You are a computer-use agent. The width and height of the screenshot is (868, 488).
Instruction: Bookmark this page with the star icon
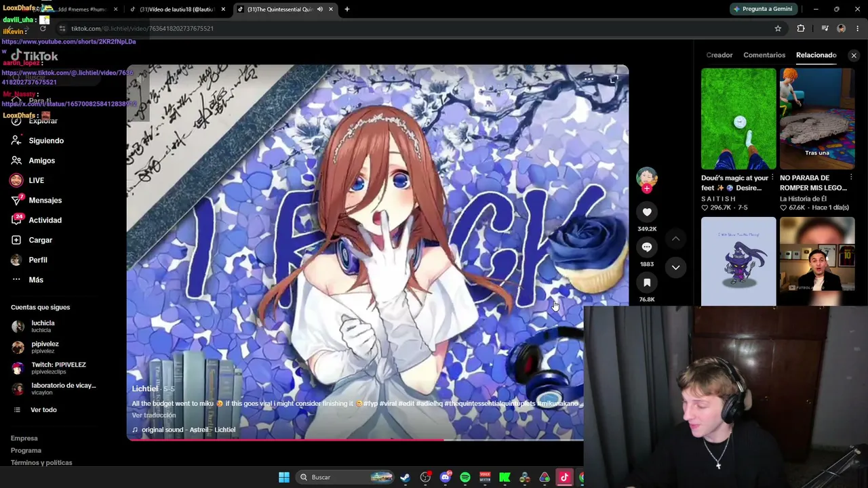click(778, 28)
